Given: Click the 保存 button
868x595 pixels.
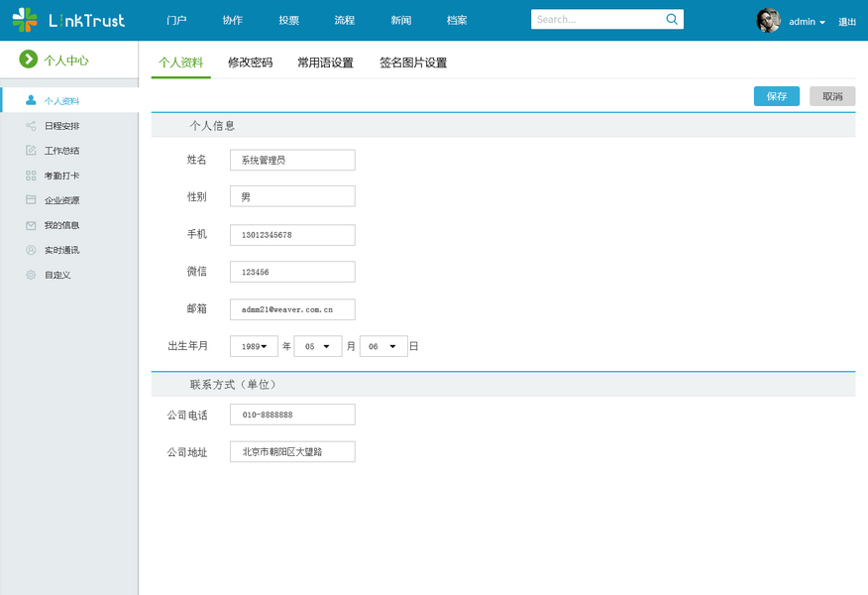Looking at the screenshot, I should tap(777, 96).
